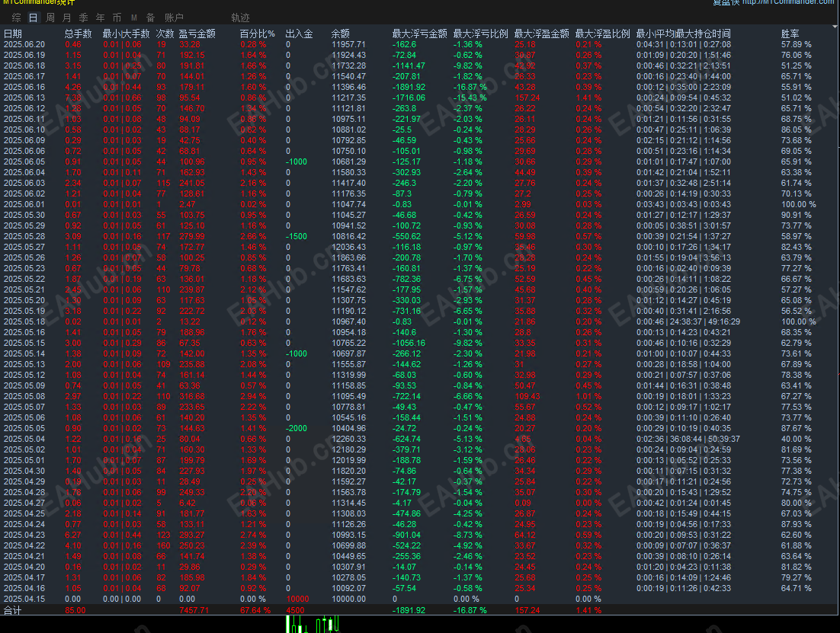840x633 pixels.
Task: Open the 账户 account tab
Action: click(x=174, y=18)
